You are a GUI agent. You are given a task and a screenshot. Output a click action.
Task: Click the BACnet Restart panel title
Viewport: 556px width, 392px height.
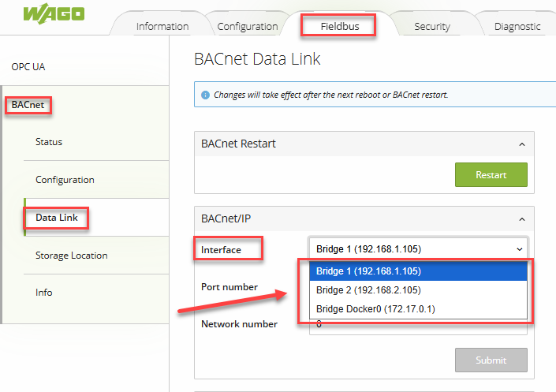tap(238, 144)
